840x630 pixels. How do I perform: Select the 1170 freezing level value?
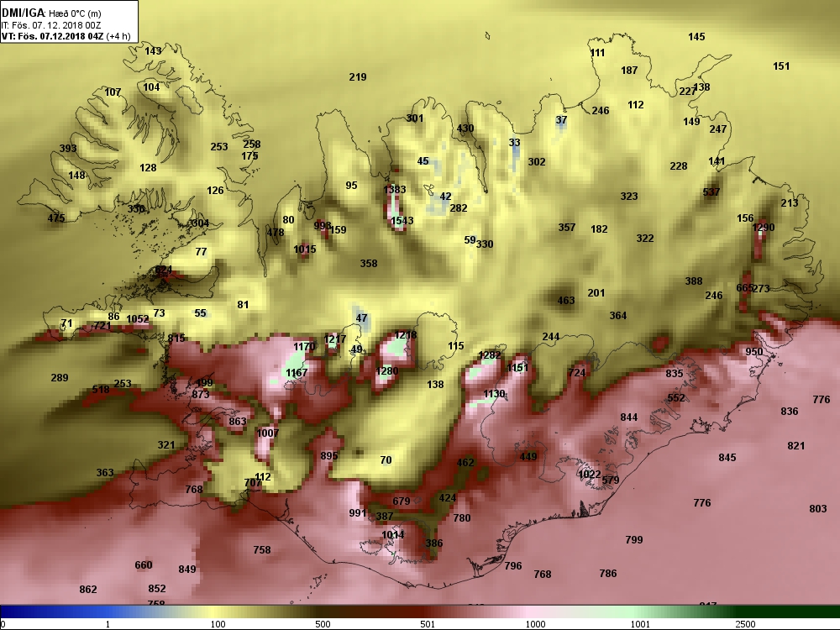304,347
